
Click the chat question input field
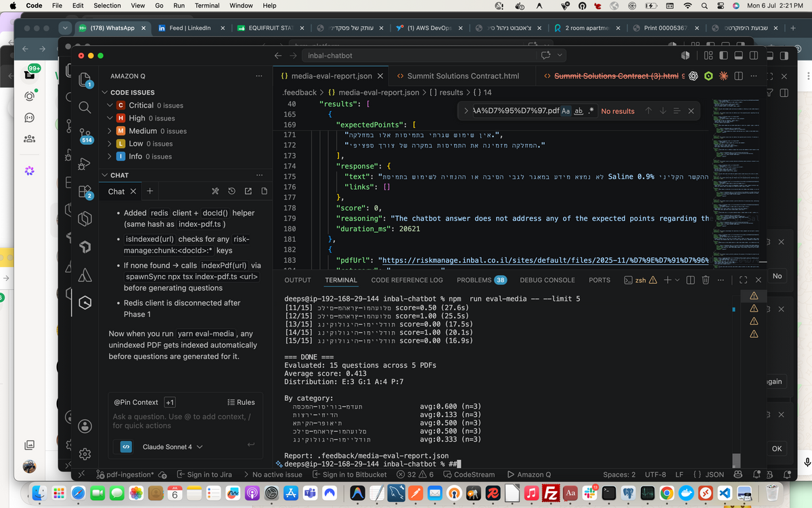click(185, 421)
